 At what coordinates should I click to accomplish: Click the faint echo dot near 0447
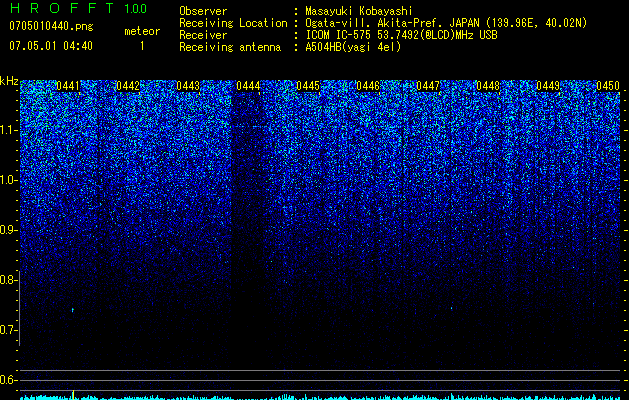click(452, 308)
